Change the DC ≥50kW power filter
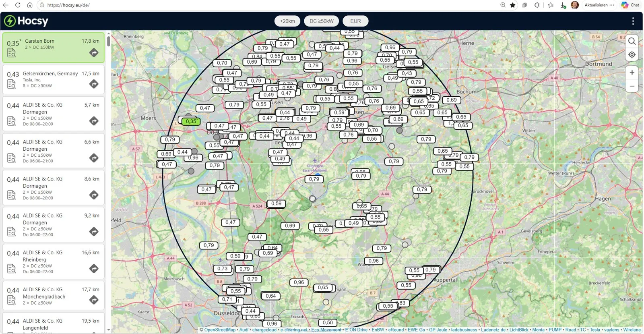This screenshot has width=644, height=334. coord(322,21)
